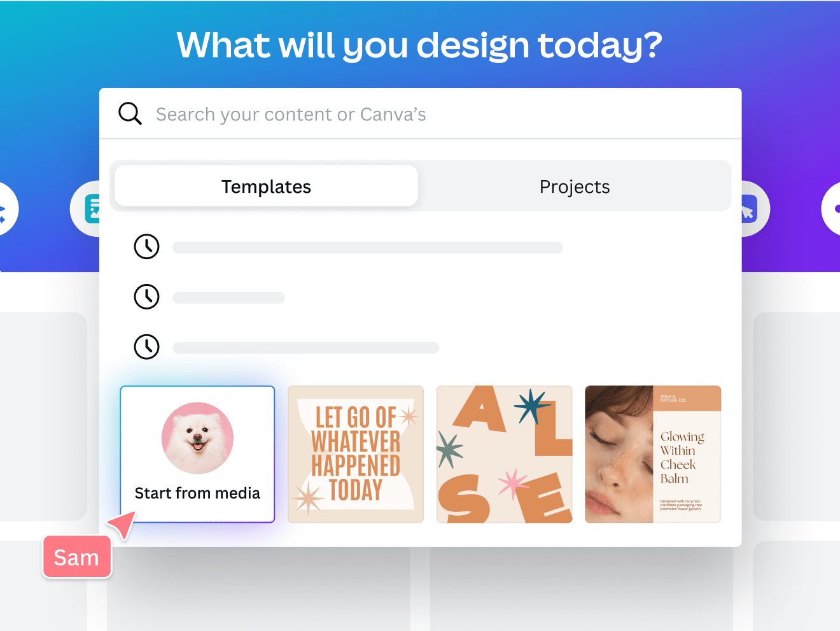Click the search magnifying glass icon
The width and height of the screenshot is (840, 631).
[130, 113]
